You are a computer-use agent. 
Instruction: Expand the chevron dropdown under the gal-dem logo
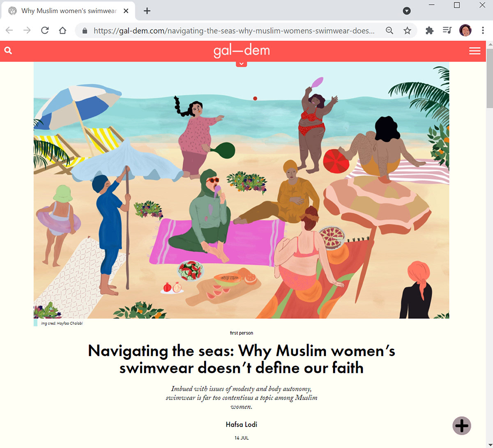point(242,64)
